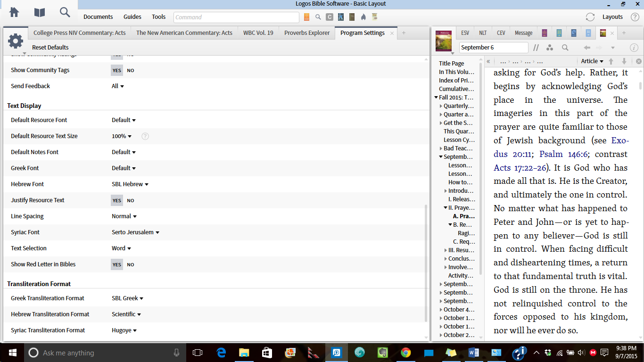This screenshot has height=362, width=644.
Task: Open the Guides menu
Action: (x=132, y=17)
